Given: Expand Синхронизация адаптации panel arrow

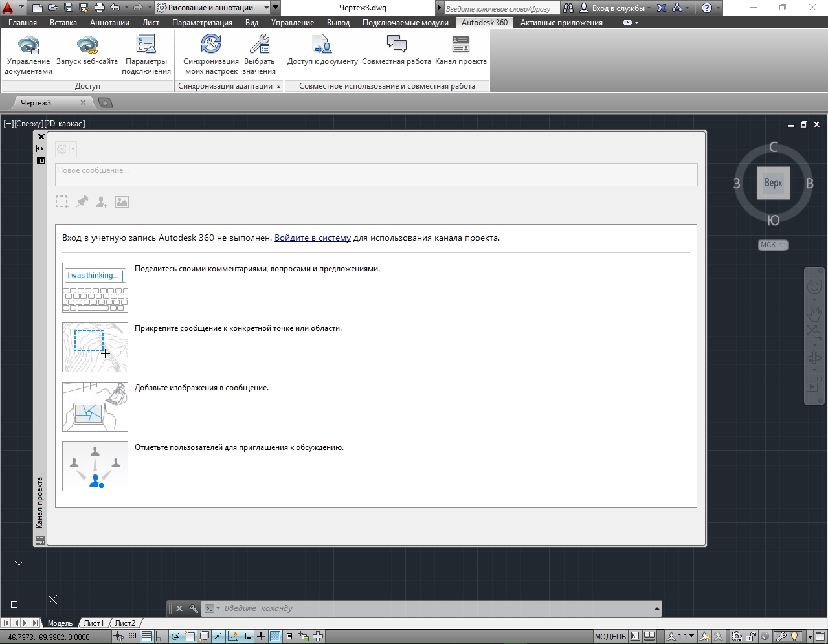Looking at the screenshot, I should (x=279, y=86).
